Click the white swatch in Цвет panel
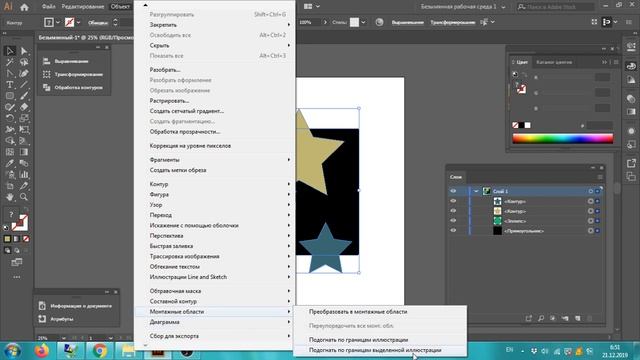 tap(528, 125)
